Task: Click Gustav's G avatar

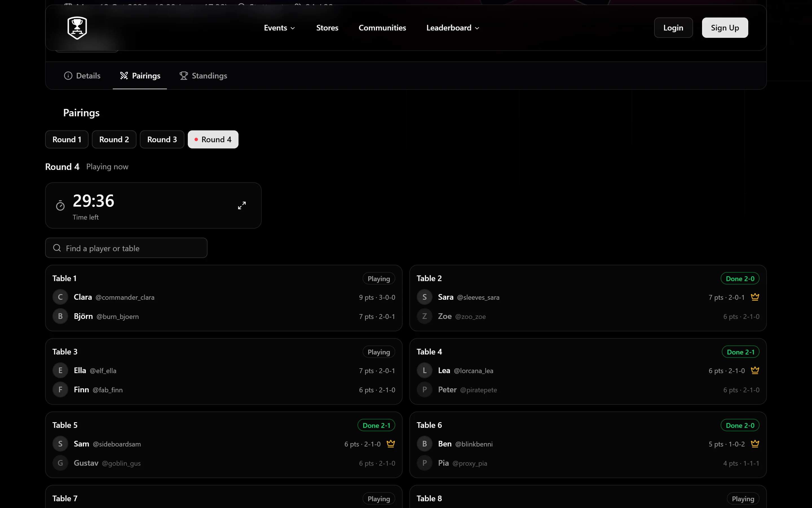Action: click(x=60, y=463)
